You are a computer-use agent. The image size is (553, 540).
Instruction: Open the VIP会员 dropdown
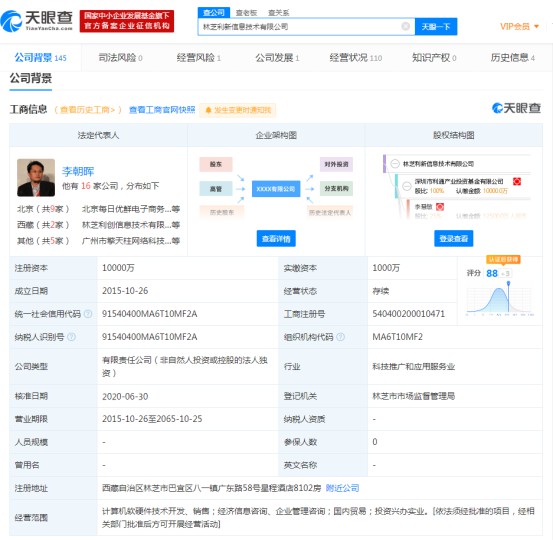(x=519, y=26)
